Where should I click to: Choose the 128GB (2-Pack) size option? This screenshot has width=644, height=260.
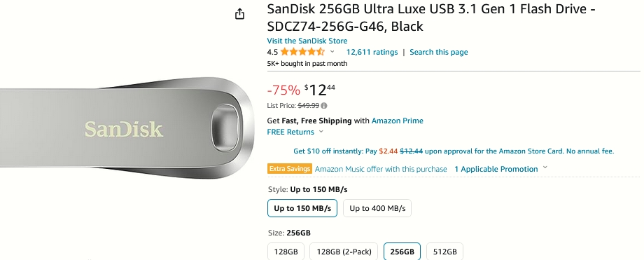tap(344, 252)
